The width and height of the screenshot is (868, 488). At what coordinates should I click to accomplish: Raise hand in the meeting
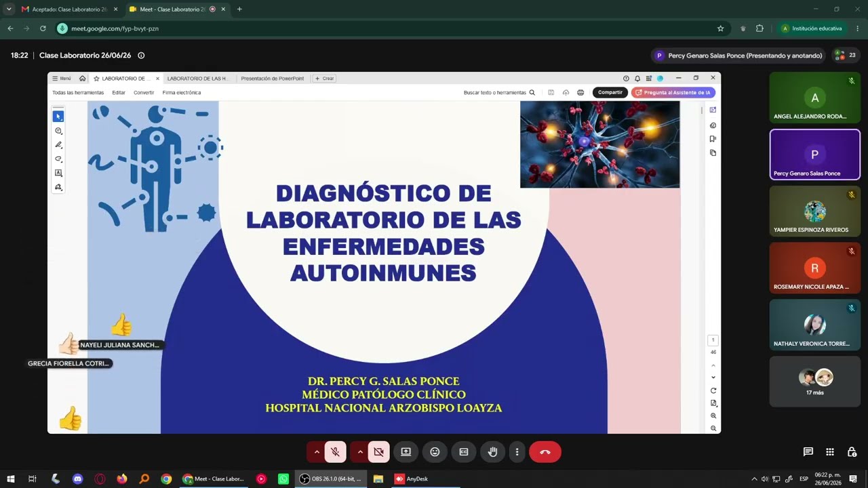coord(493,452)
